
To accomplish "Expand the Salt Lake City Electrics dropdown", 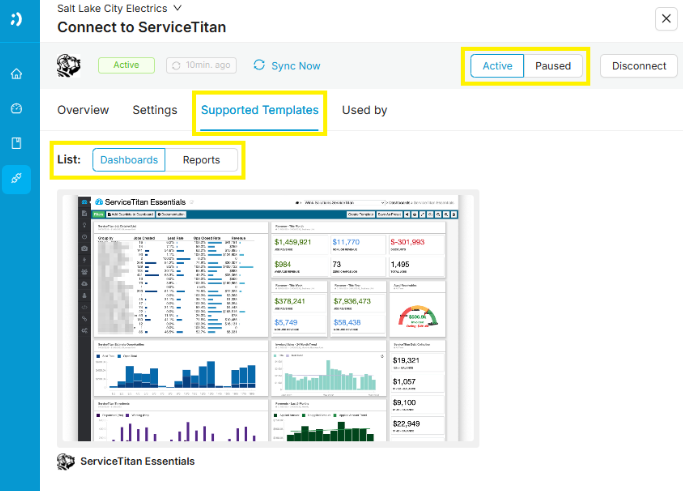I will [x=177, y=8].
